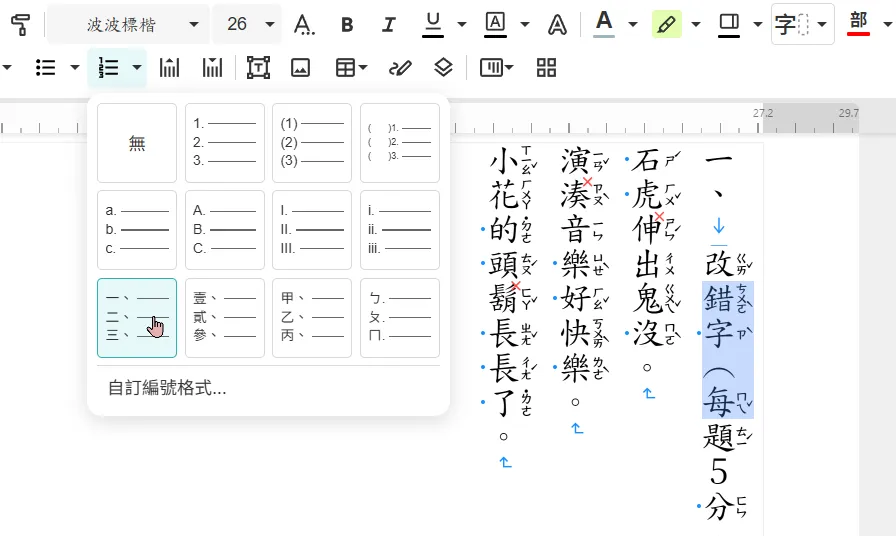Click the shading panel icon
896x536 pixels.
tap(729, 25)
